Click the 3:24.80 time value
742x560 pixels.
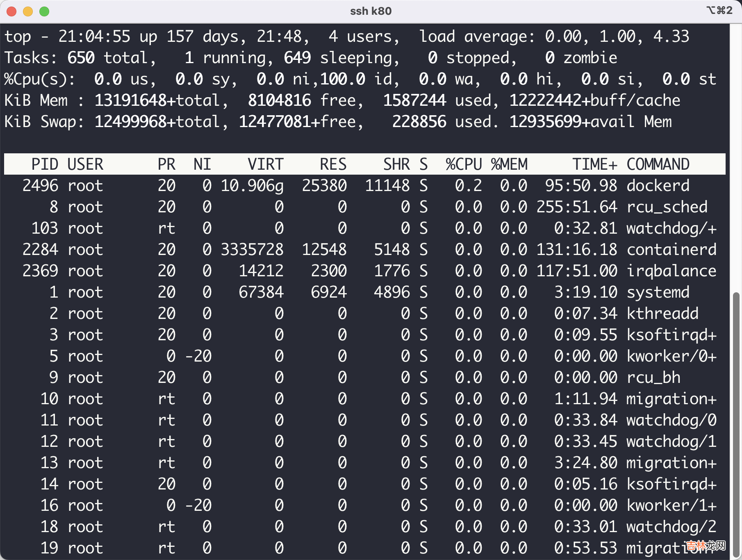[x=586, y=463]
